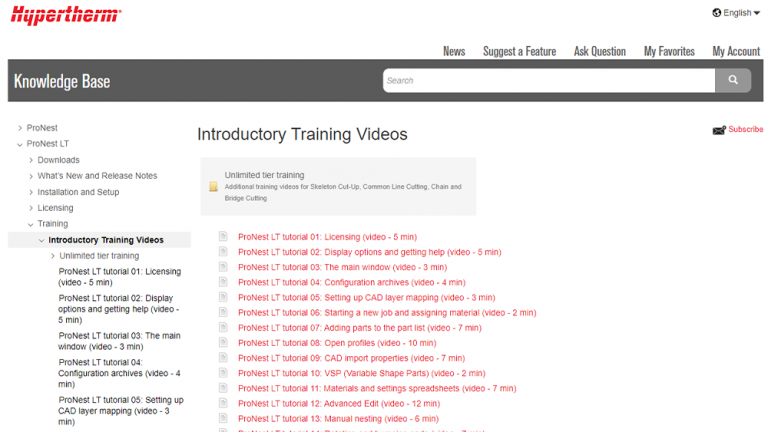The height and width of the screenshot is (432, 768).
Task: Click the Subscribe envelope icon
Action: tap(719, 130)
